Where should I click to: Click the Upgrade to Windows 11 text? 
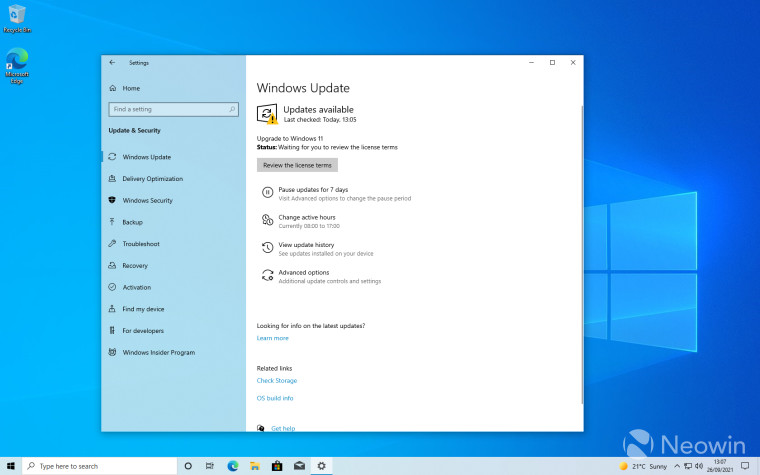[289, 138]
